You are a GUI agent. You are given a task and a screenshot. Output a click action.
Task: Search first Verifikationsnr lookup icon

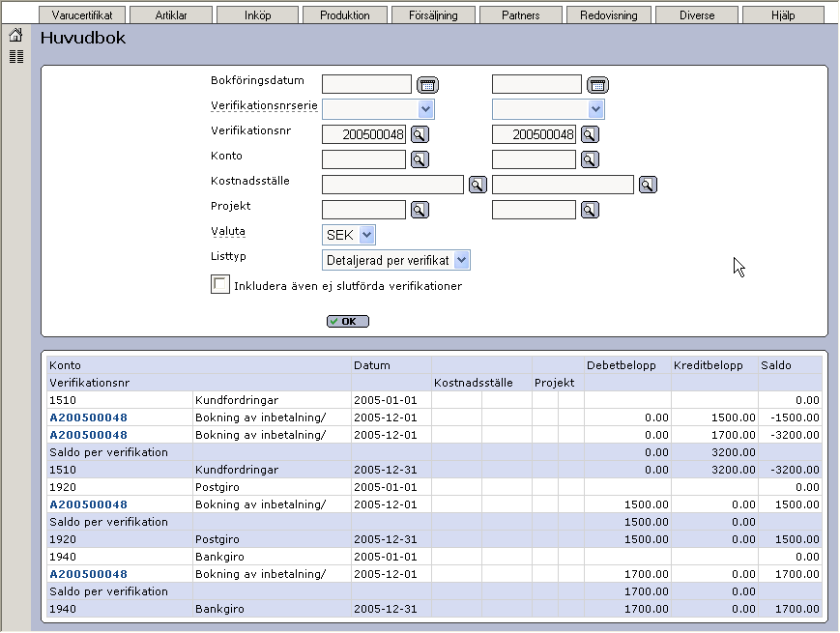click(420, 134)
